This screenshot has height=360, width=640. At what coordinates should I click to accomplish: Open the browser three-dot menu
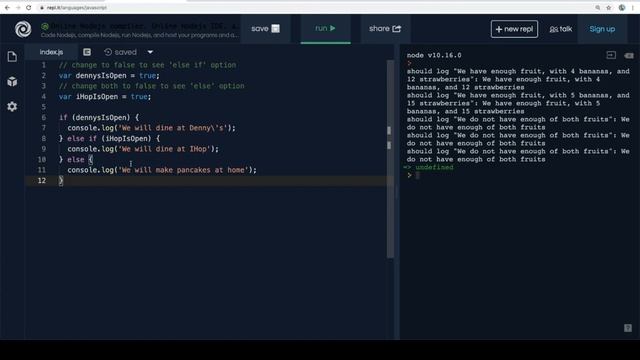(633, 7)
